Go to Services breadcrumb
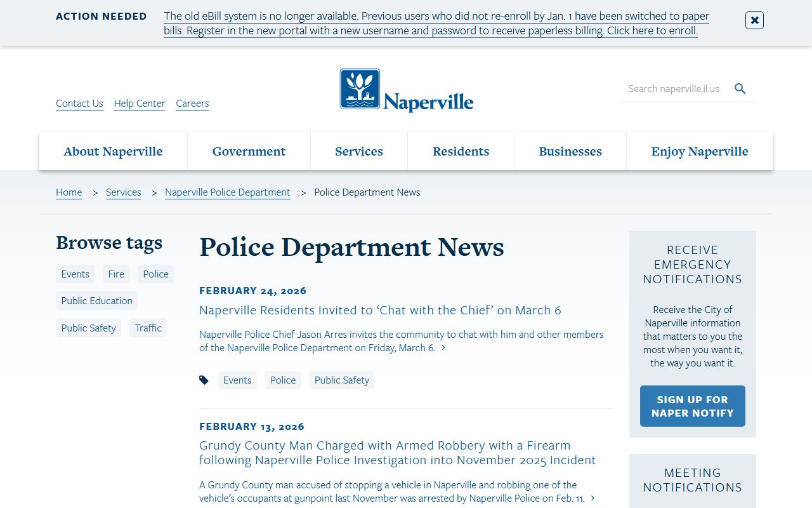 tap(123, 192)
